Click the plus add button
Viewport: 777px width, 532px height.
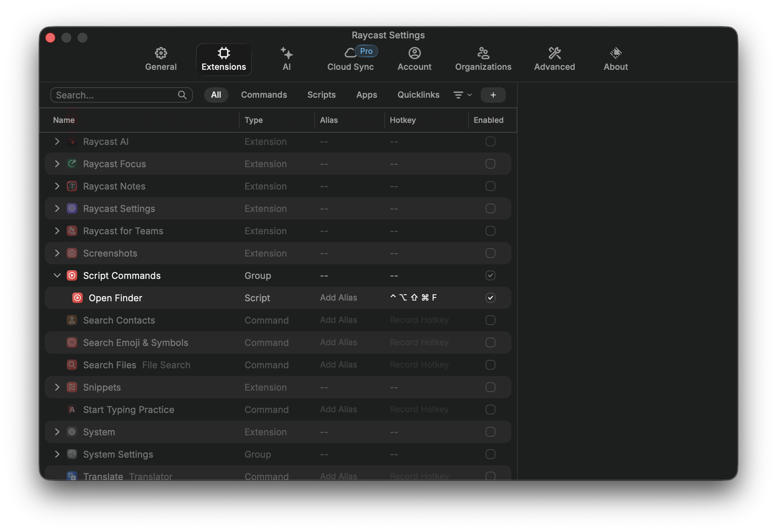[x=493, y=95]
